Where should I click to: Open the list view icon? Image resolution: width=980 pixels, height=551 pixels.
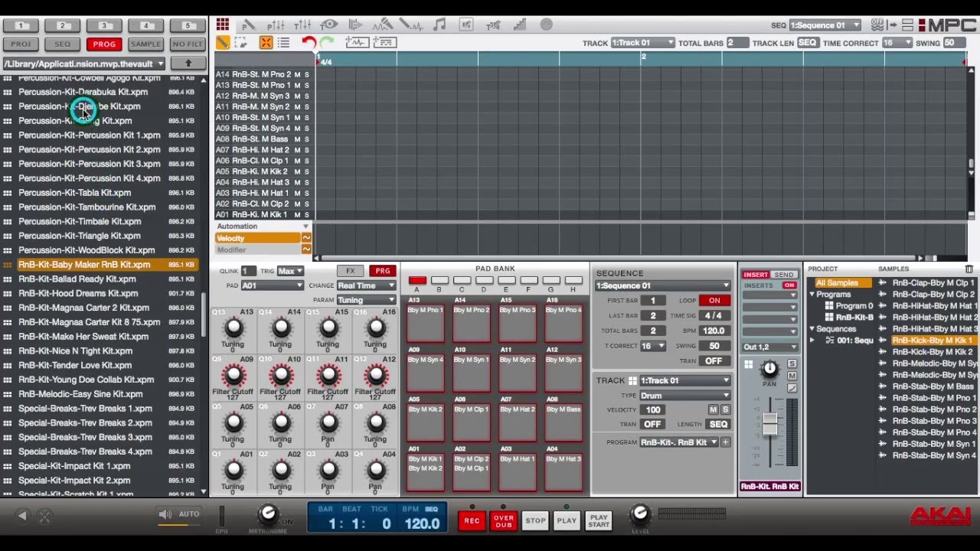pos(284,43)
